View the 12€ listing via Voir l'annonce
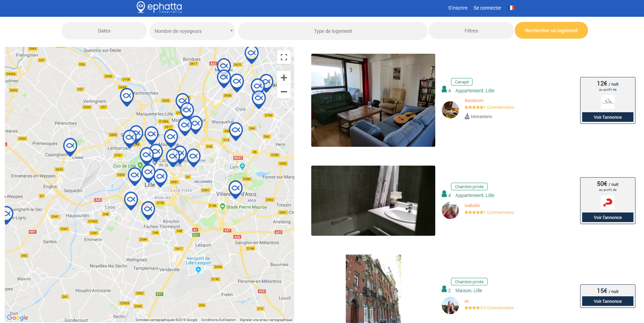This screenshot has height=323, width=644. [607, 117]
